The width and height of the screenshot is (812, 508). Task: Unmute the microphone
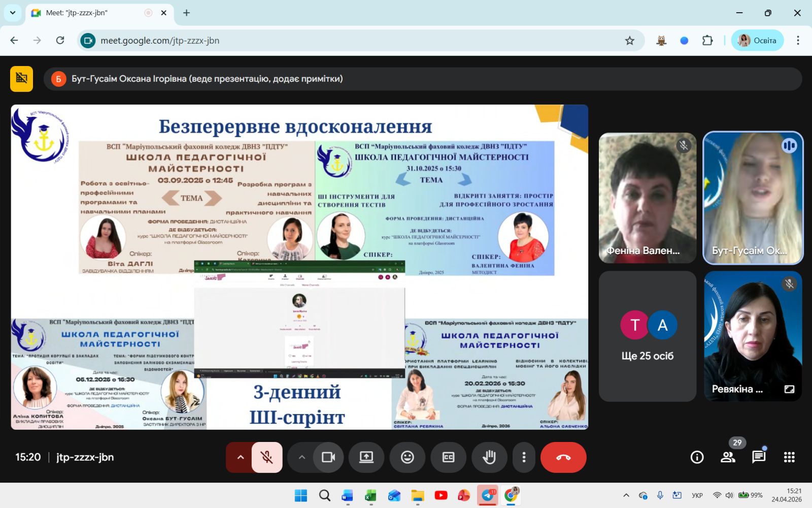click(x=267, y=457)
